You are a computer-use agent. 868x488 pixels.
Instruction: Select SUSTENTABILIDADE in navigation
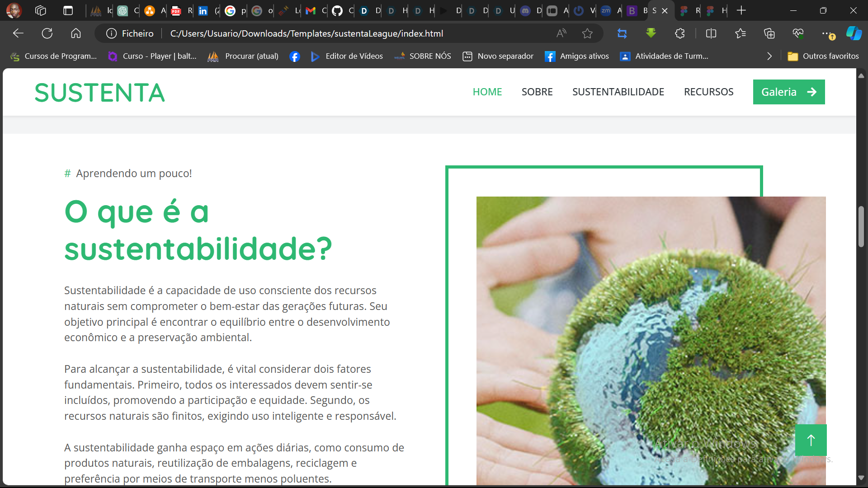pyautogui.click(x=618, y=92)
